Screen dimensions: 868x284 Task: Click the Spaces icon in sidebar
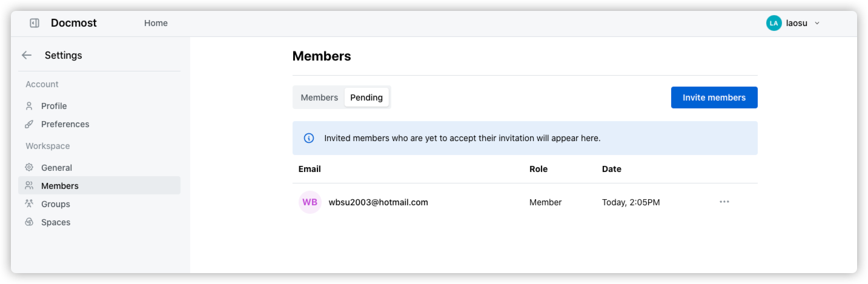point(29,222)
